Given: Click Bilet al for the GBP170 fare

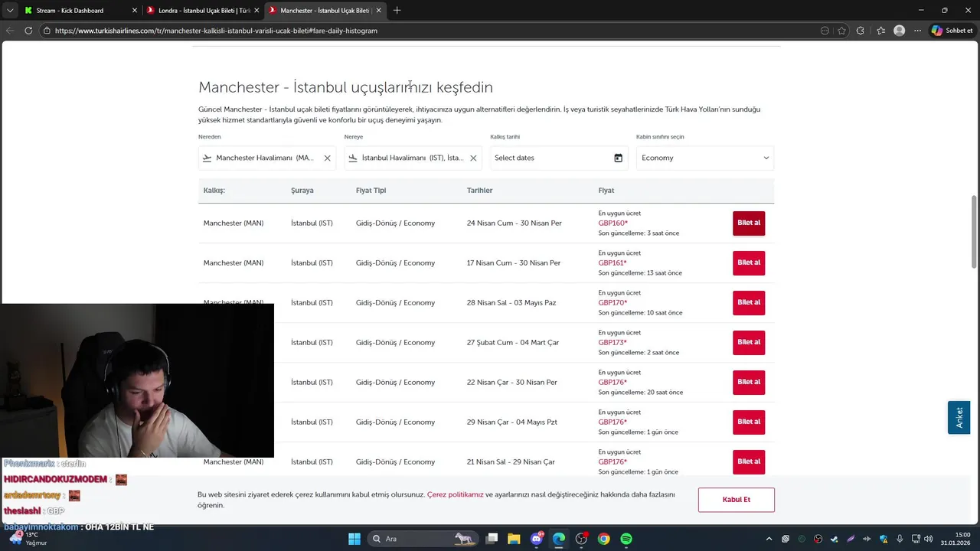Looking at the screenshot, I should point(749,303).
